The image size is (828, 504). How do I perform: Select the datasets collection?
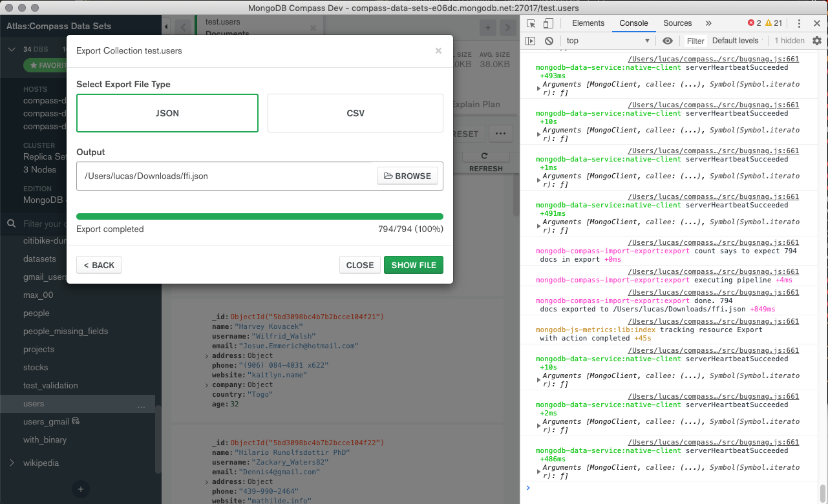pos(39,259)
